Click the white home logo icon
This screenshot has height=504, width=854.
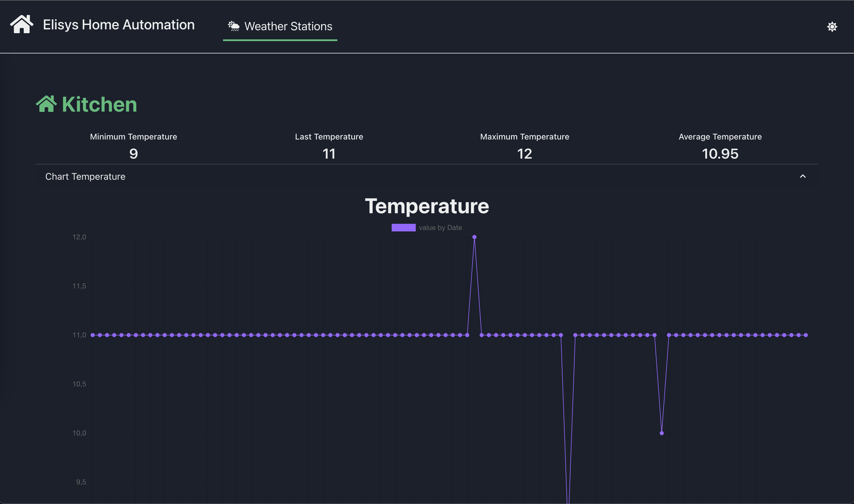coord(22,24)
